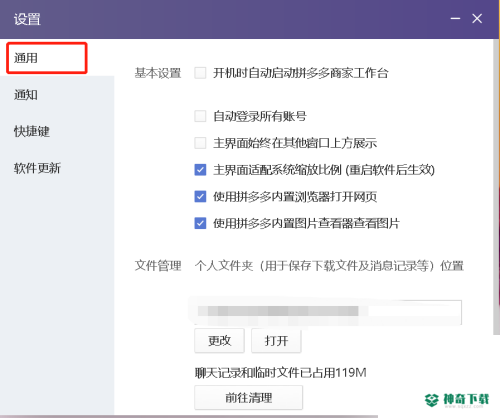Click the 聊天记录和临时文件已占用119M text

click(x=280, y=373)
